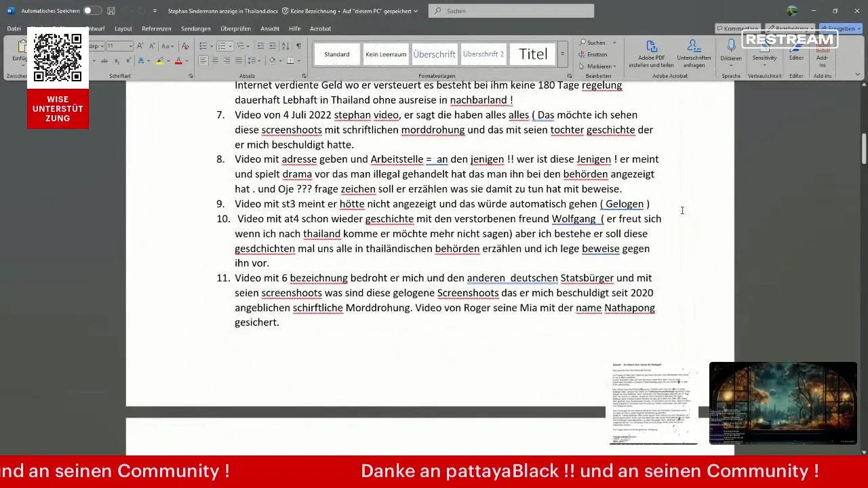This screenshot has width=868, height=488.
Task: Increase font size with the larger A icon
Action: point(140,45)
